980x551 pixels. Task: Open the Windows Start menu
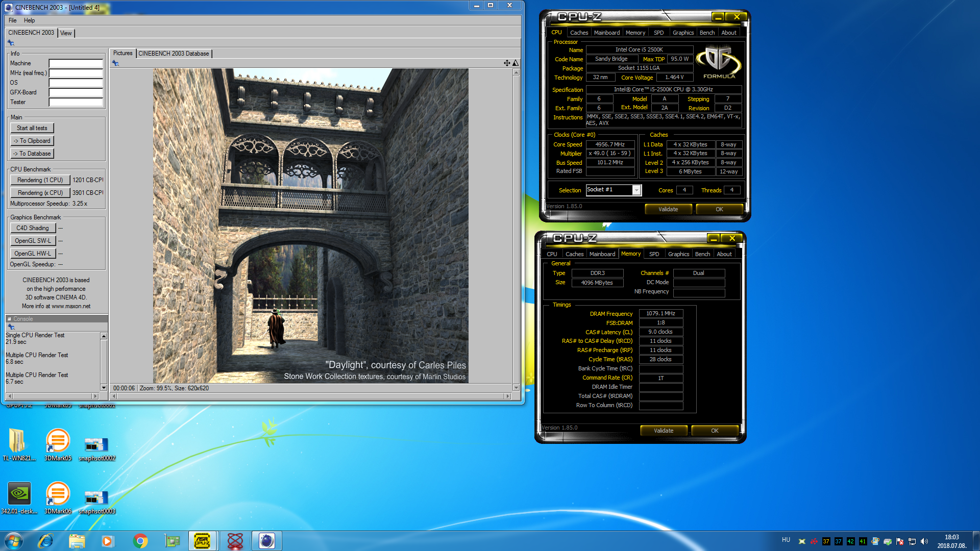(x=14, y=541)
